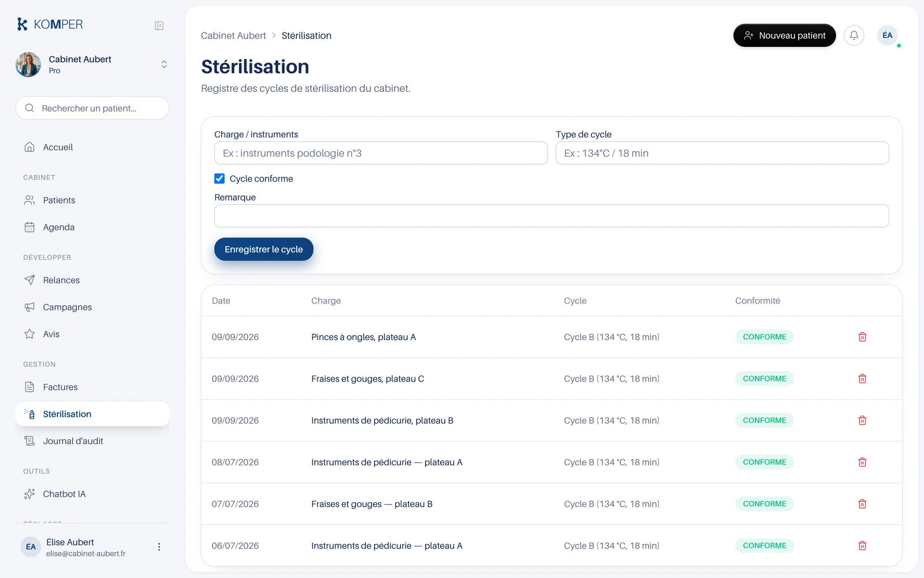Click the Date column header

[221, 301]
